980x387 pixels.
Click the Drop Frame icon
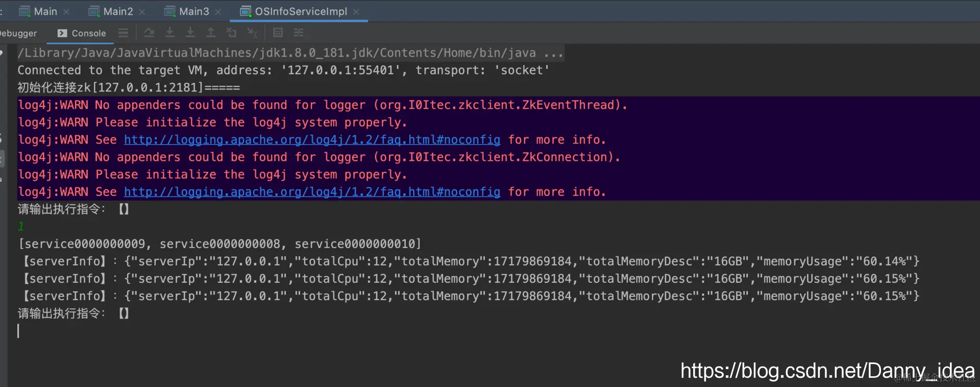pyautogui.click(x=231, y=33)
